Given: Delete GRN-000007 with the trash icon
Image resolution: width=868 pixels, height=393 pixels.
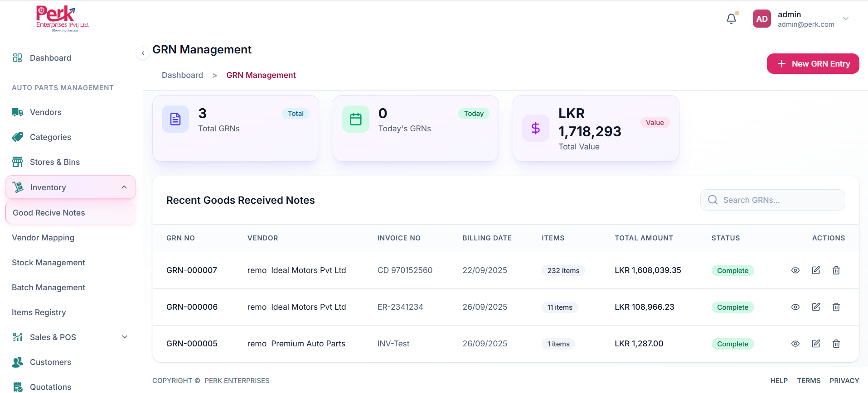Looking at the screenshot, I should (x=836, y=270).
